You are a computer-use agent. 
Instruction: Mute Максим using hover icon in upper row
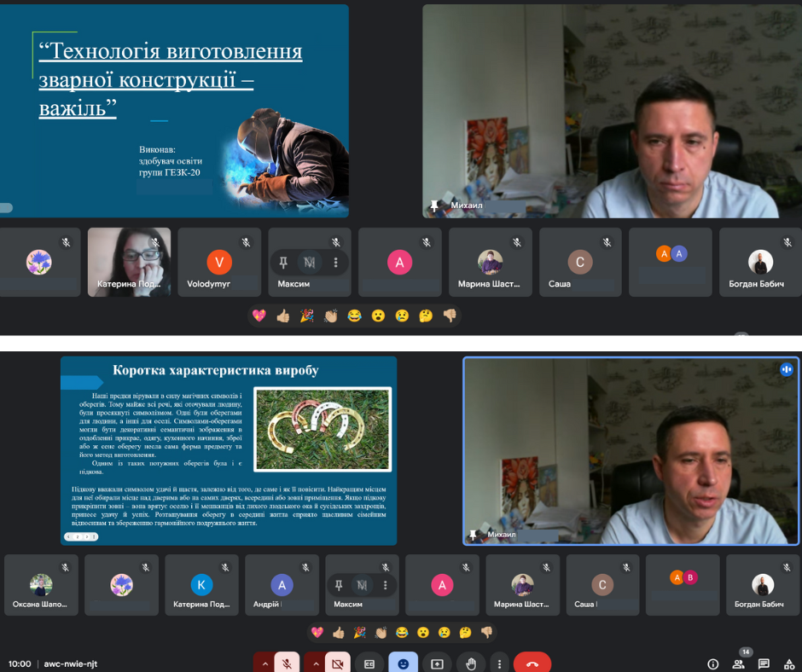(x=310, y=263)
